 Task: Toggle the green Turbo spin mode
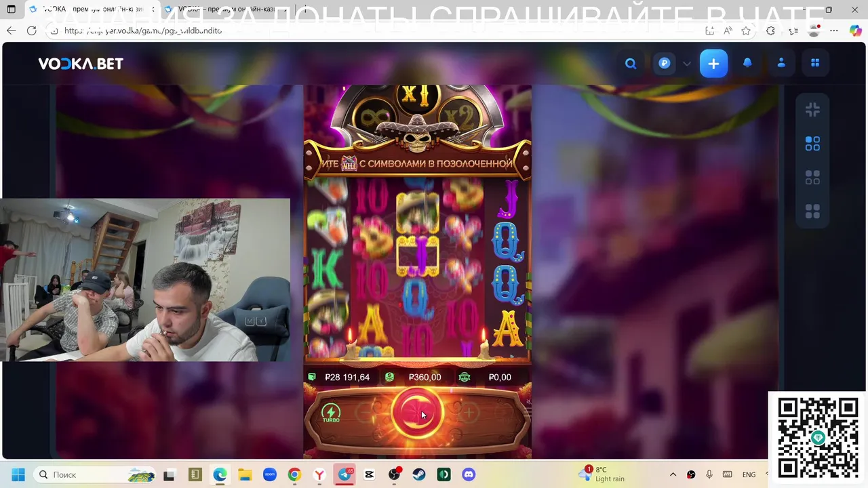pos(331,413)
